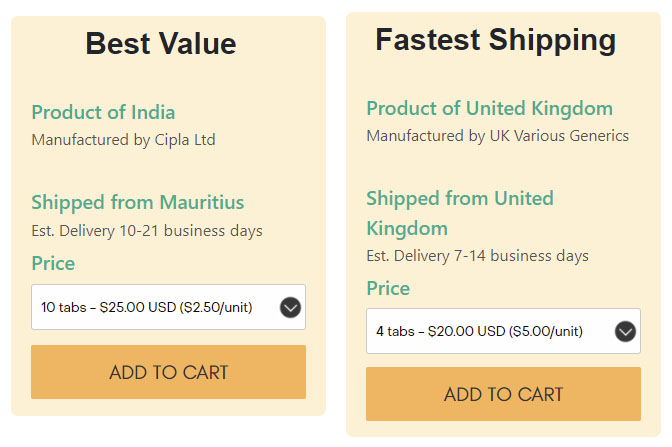Select the Product of India label

click(103, 112)
